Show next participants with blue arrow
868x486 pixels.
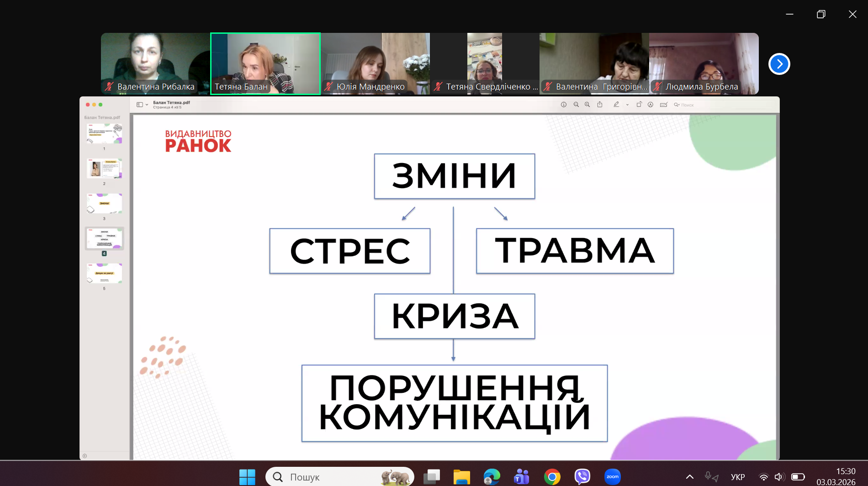tap(779, 64)
